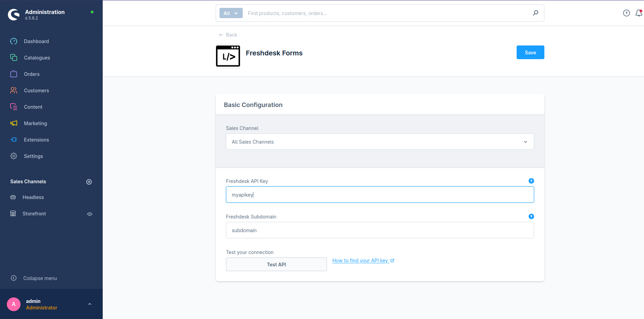644x319 pixels.
Task: Select the Storefront sales channel
Action: click(34, 214)
